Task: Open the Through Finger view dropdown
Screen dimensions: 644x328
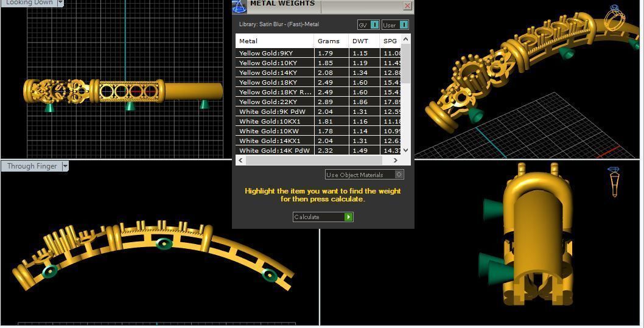Action: (65, 166)
